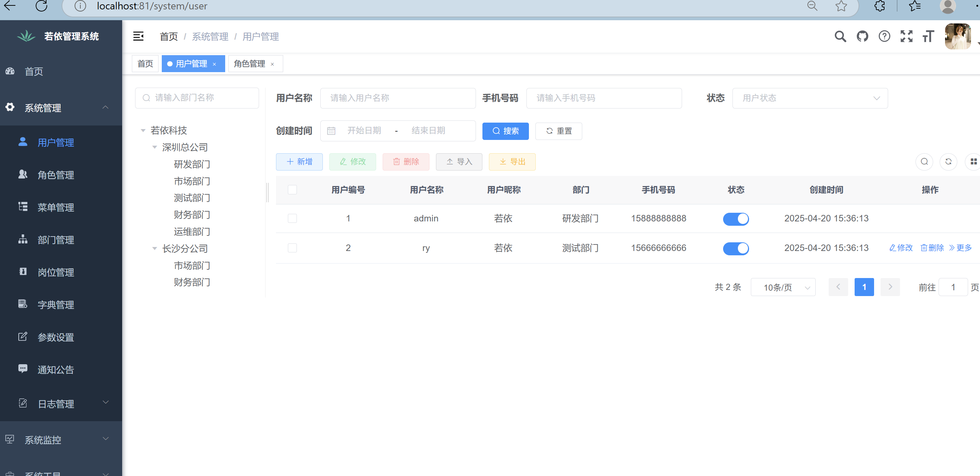The image size is (980, 476).
Task: Turn off the status switch for user ry
Action: coord(736,248)
